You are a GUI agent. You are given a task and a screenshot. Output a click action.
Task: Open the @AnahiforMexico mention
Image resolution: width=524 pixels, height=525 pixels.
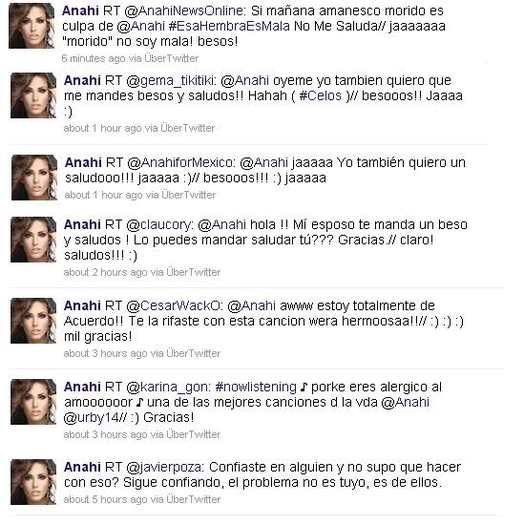[x=180, y=163]
